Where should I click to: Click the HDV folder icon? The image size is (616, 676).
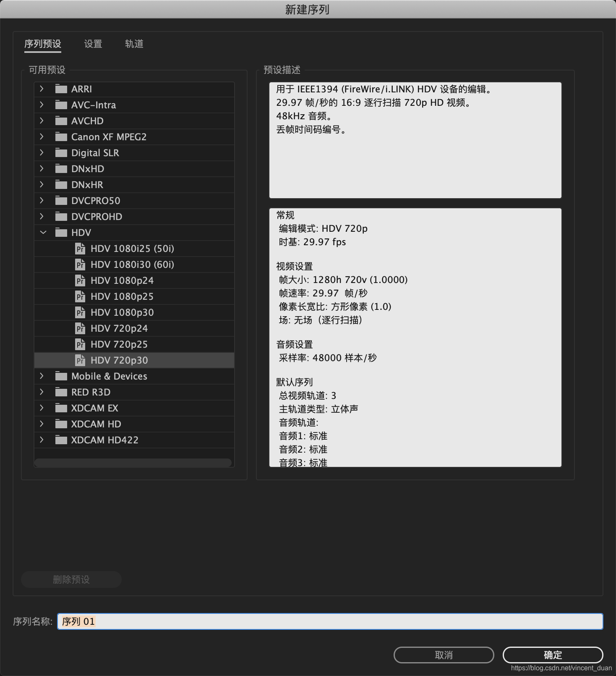(x=61, y=233)
